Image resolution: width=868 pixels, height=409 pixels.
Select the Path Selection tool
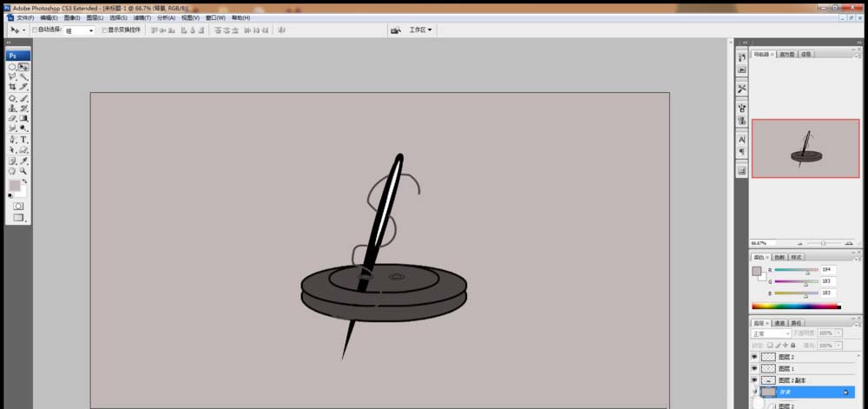point(11,149)
